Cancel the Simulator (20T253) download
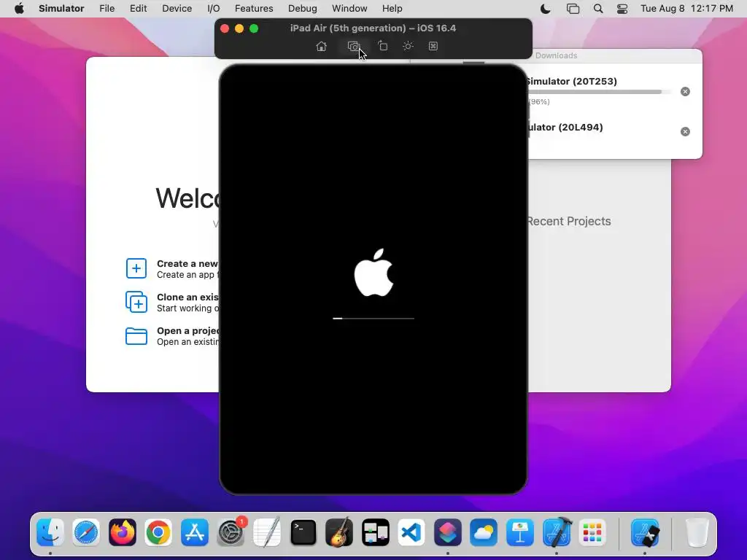Screen dimensions: 747x560 [x=685, y=91]
